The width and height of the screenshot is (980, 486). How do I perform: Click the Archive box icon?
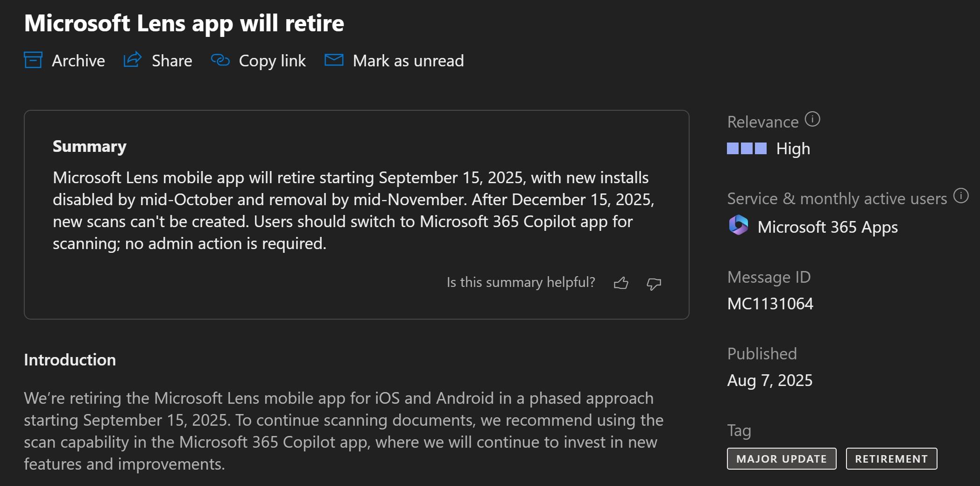coord(33,60)
